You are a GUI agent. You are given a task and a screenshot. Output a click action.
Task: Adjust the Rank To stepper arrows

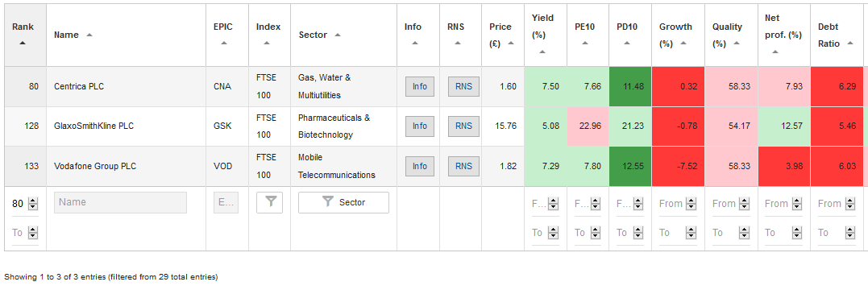[33, 233]
